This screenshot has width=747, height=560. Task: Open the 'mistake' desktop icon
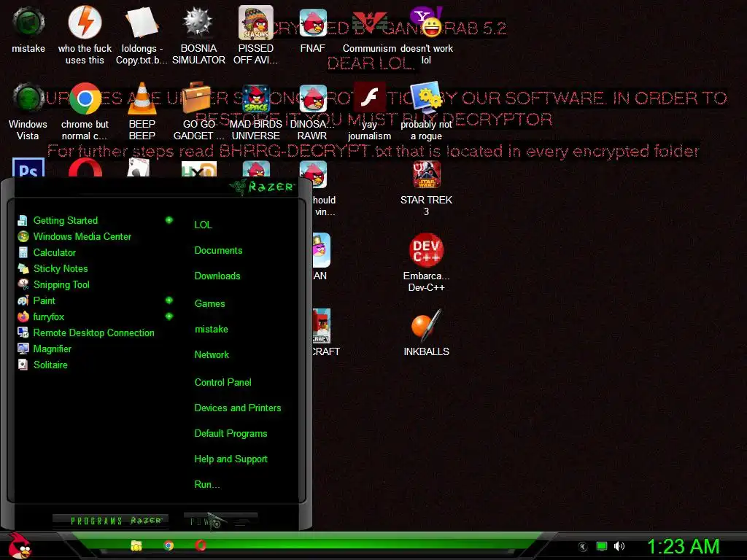28,30
